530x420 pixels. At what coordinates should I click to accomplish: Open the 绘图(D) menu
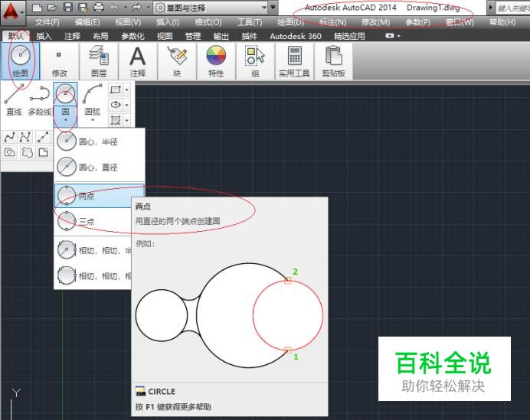(x=290, y=22)
